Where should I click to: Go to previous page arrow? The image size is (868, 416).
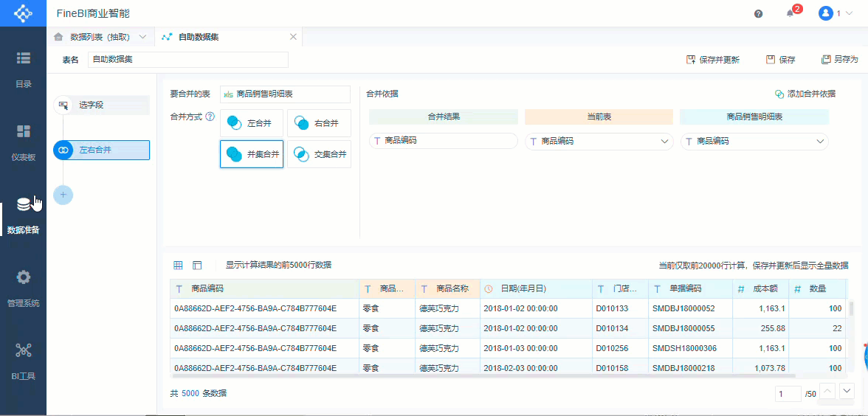point(828,391)
